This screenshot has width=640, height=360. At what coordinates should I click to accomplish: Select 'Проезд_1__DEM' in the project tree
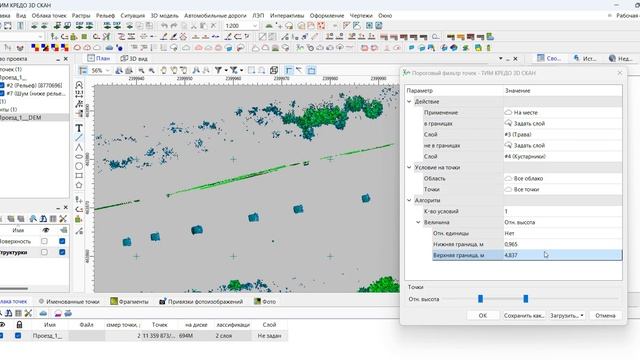coord(20,118)
